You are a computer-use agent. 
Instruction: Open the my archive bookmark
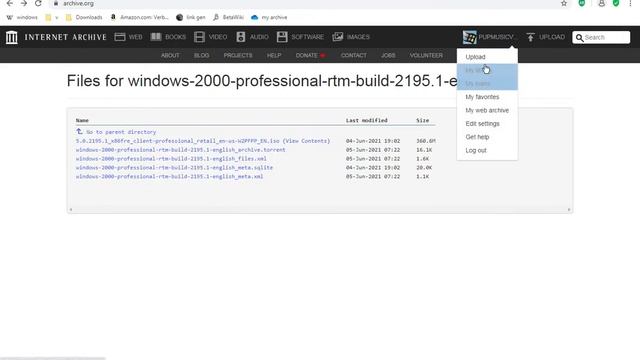(x=269, y=17)
